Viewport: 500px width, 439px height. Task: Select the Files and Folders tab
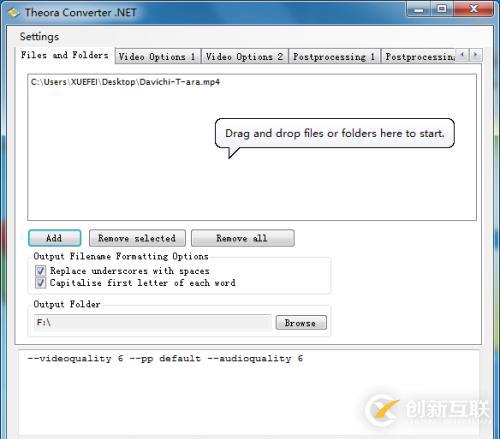click(x=65, y=55)
